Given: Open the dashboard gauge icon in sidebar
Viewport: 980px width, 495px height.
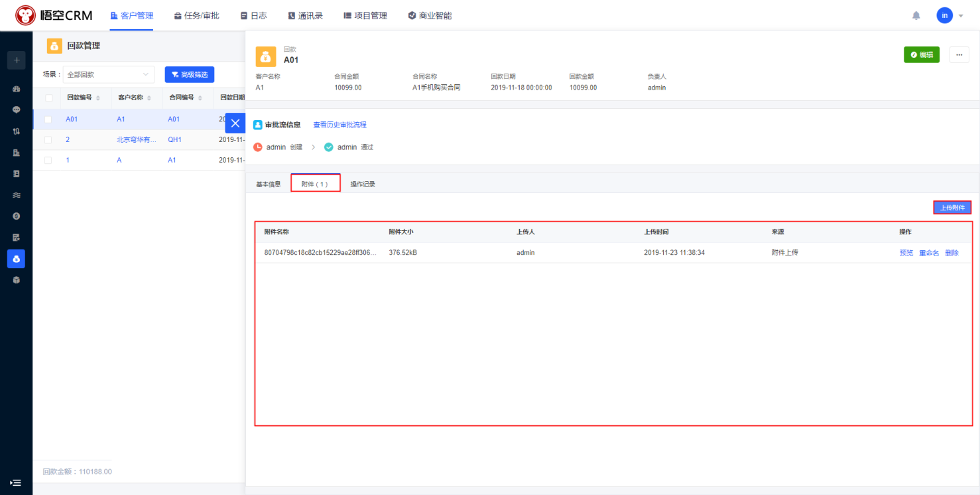Looking at the screenshot, I should click(x=16, y=89).
